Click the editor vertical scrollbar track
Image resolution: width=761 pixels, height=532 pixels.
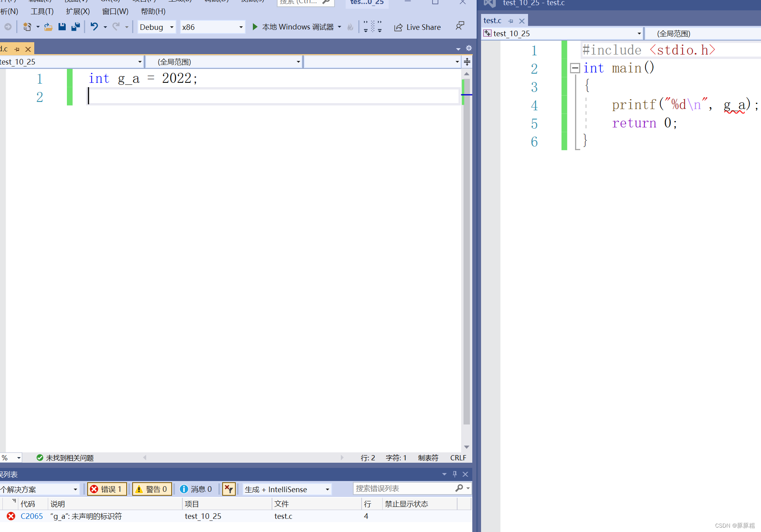pos(467,259)
